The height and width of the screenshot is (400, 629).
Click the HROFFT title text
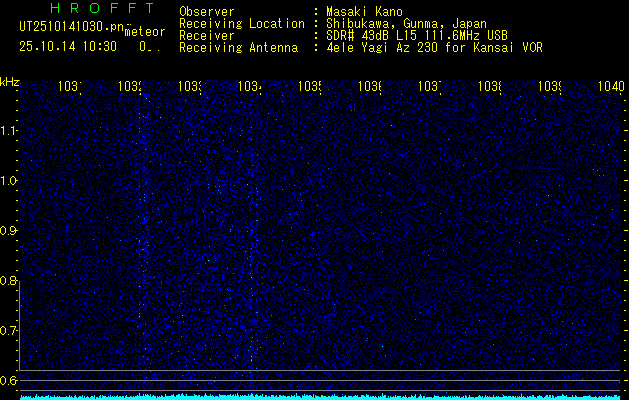[x=103, y=8]
